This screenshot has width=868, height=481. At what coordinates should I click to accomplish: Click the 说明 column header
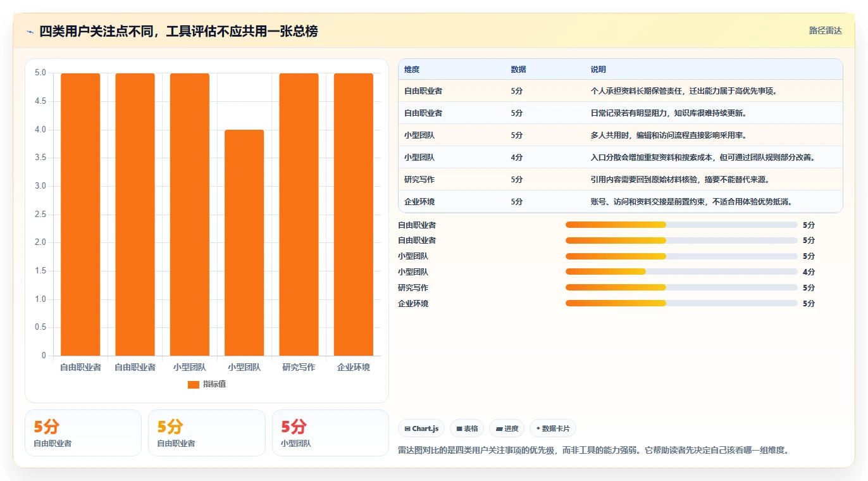[598, 70]
